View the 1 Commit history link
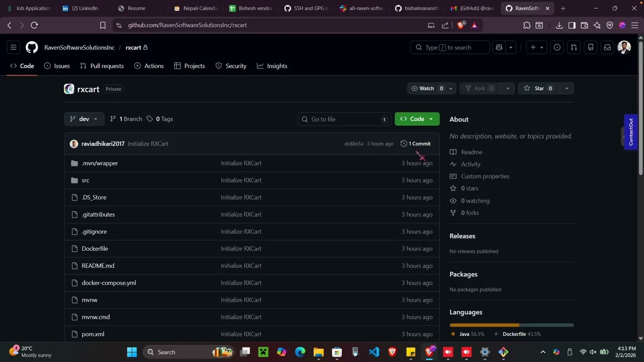The image size is (644, 362). click(x=416, y=144)
